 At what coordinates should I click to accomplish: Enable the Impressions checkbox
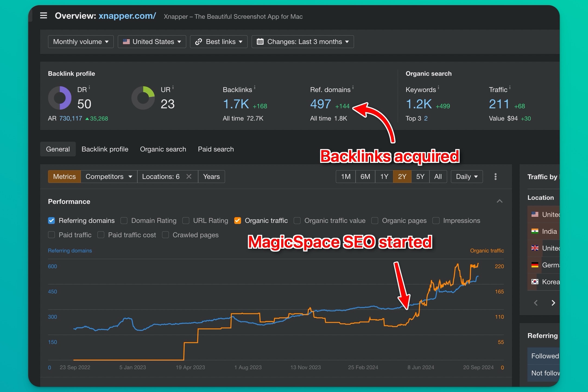pos(436,220)
